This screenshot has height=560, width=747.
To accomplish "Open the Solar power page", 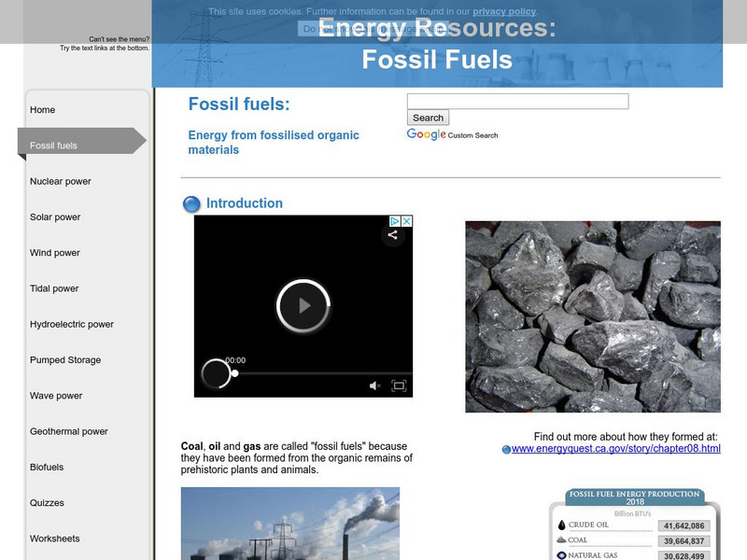I will coord(55,217).
